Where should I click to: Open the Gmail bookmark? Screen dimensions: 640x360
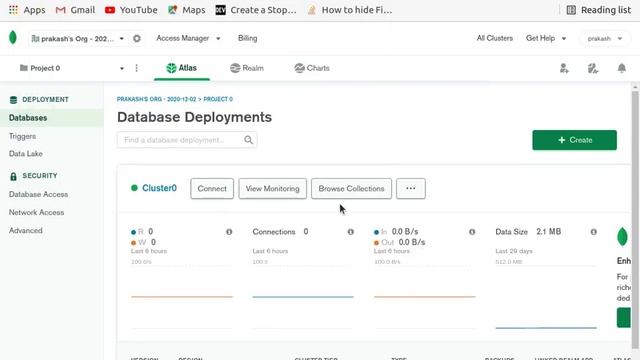coord(75,10)
